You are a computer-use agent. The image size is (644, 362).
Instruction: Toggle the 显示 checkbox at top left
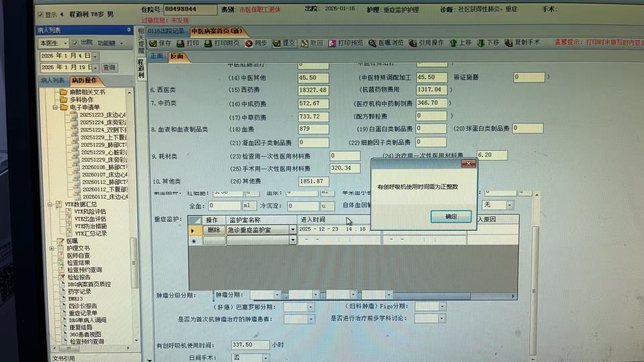coord(41,14)
